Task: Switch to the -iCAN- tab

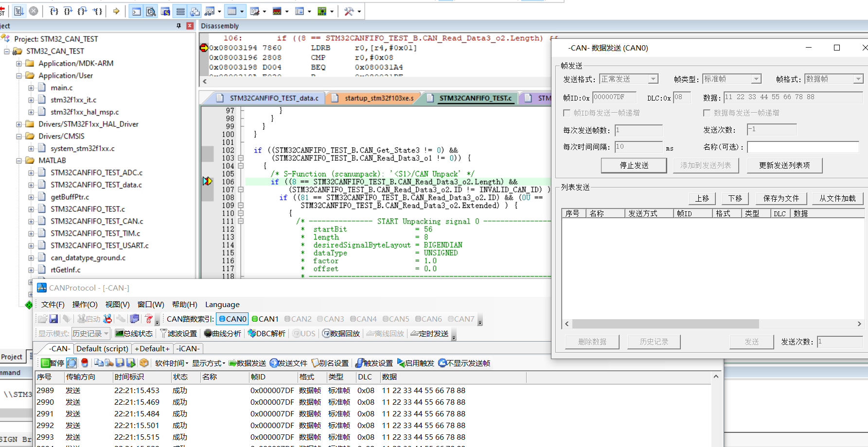Action: click(188, 348)
